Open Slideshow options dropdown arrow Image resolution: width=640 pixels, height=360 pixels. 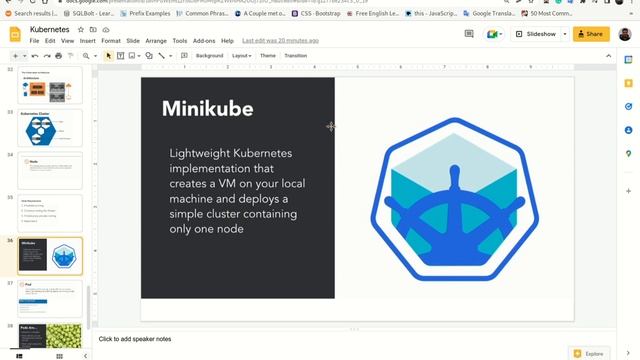565,34
